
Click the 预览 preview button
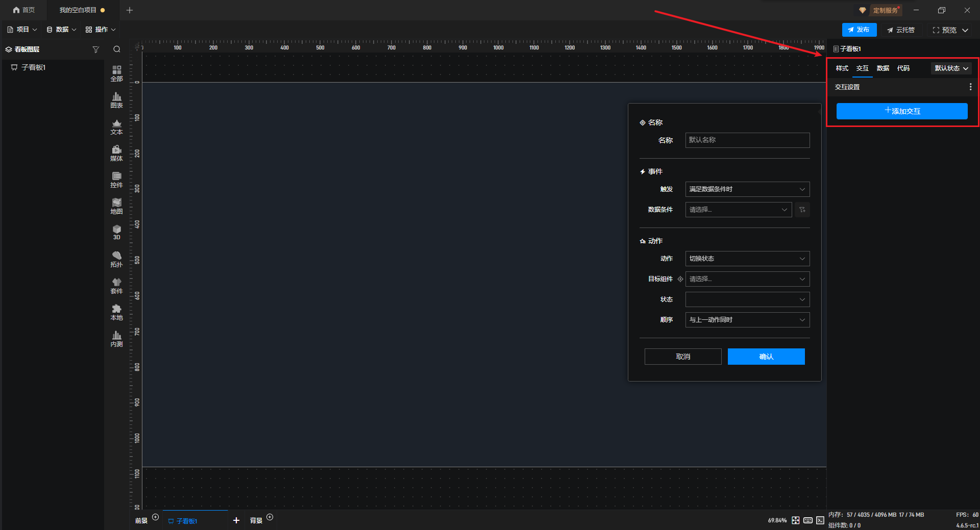click(x=944, y=30)
